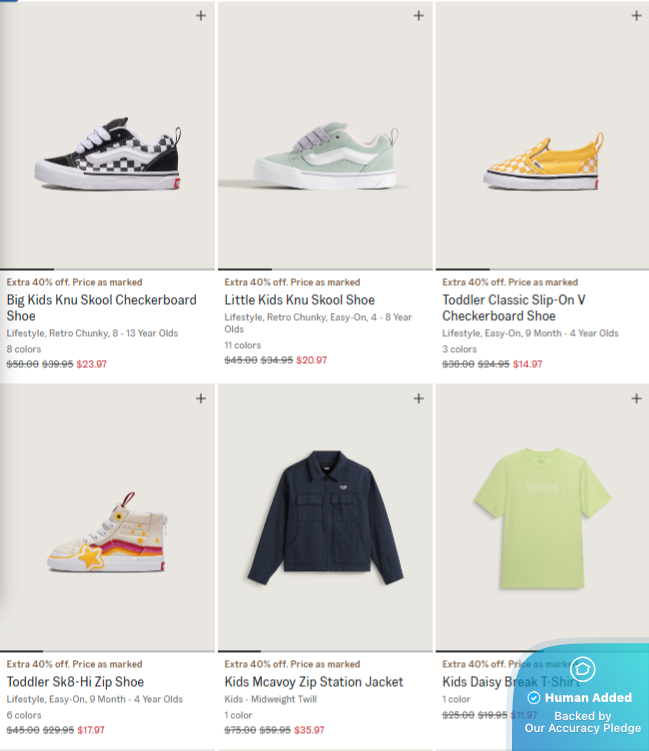Open Little Kids Knu Skool Shoe title

[x=299, y=299]
